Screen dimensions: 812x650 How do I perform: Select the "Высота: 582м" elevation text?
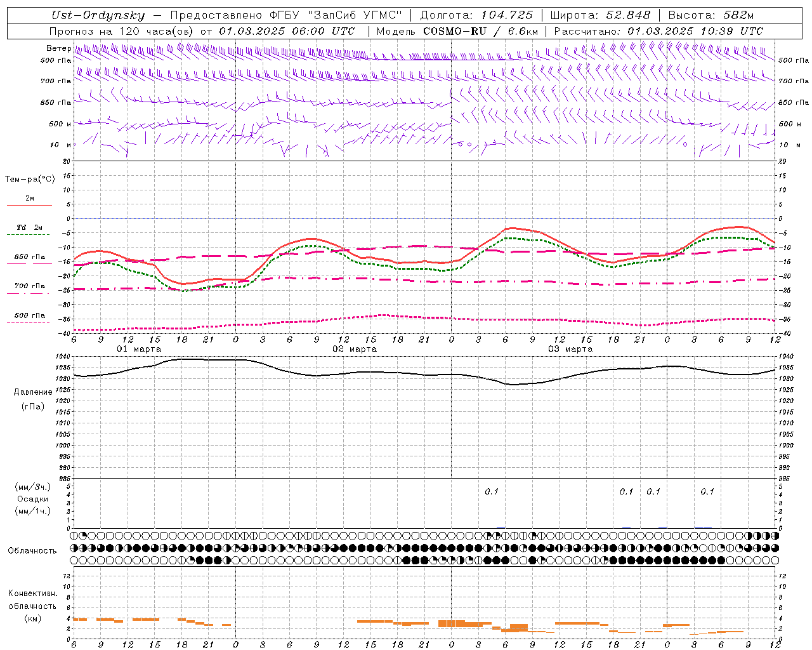[711, 15]
